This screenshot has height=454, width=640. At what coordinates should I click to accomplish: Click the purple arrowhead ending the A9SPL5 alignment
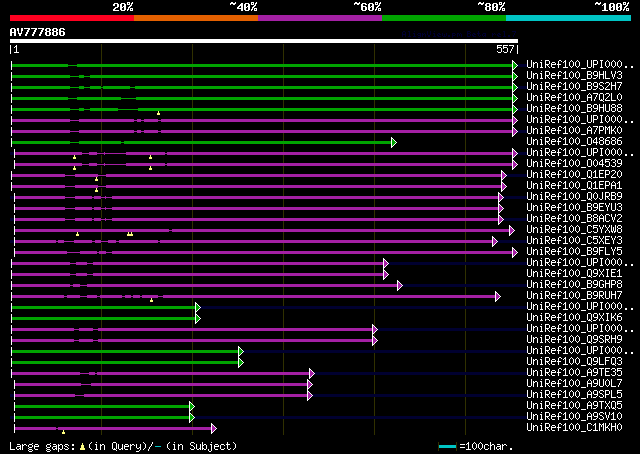tap(310, 396)
